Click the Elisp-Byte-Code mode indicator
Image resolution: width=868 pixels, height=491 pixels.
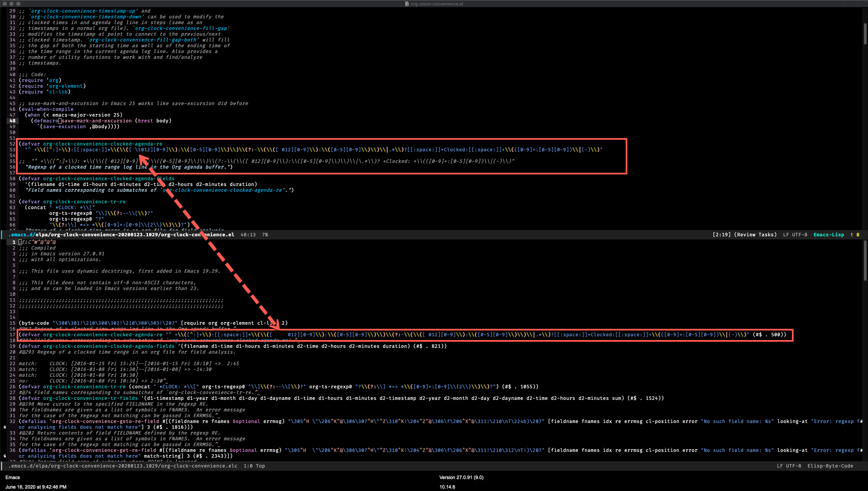tap(830, 466)
